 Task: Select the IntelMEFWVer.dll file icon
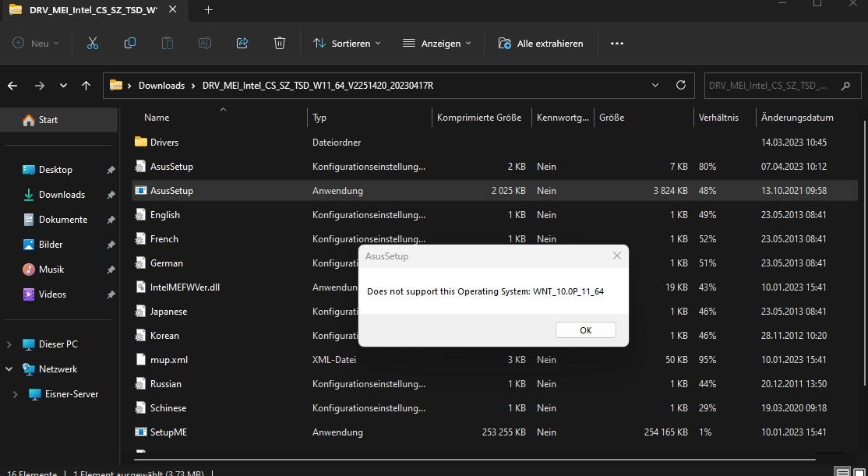140,287
